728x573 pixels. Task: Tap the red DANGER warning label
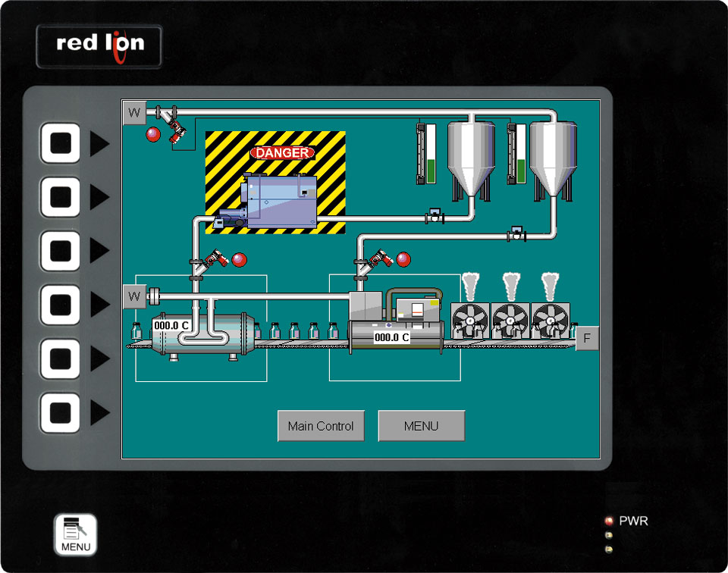click(x=282, y=152)
